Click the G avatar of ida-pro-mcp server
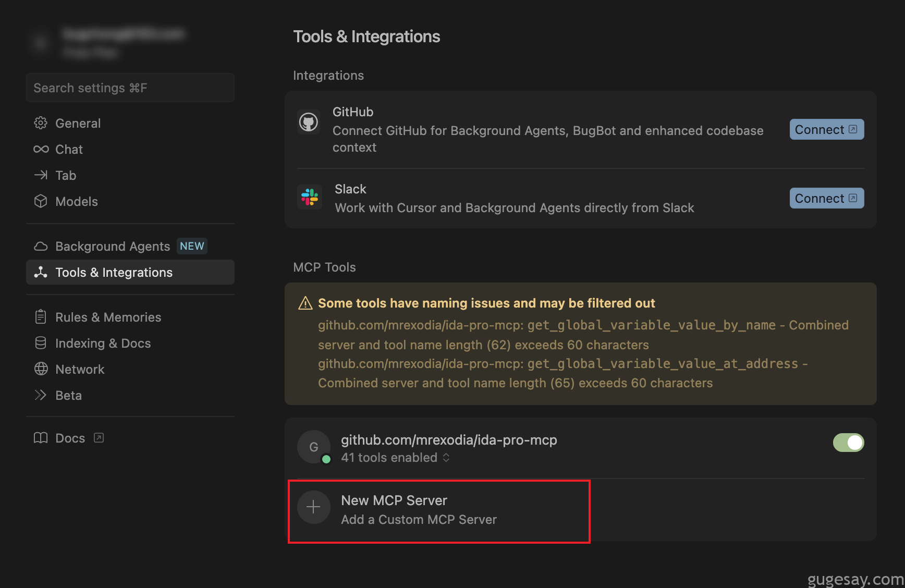905x588 pixels. 314,447
